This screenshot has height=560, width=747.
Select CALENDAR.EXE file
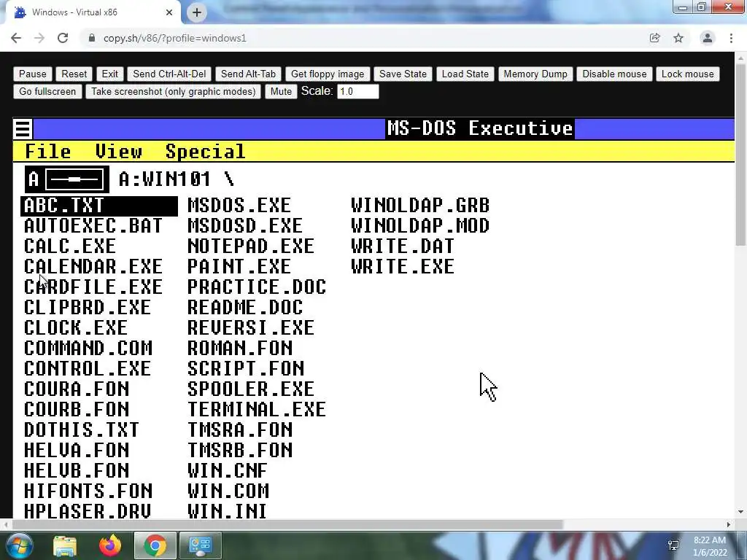tap(93, 267)
